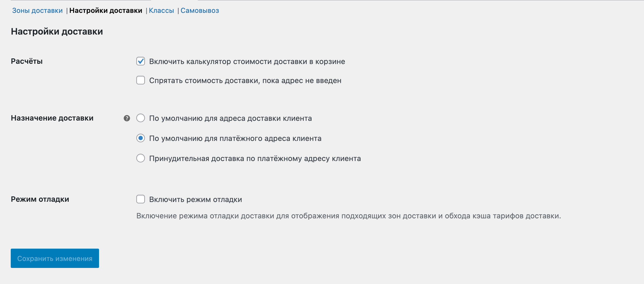644x284 pixels.
Task: Switch to the Классы tab
Action: [161, 10]
